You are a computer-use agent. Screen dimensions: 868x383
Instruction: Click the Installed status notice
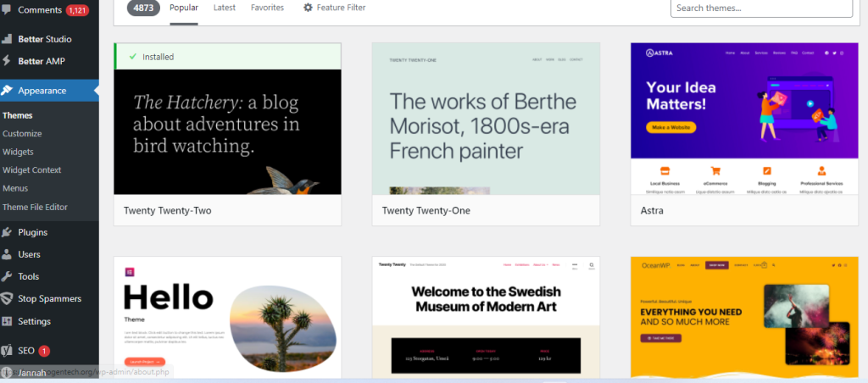point(227,57)
